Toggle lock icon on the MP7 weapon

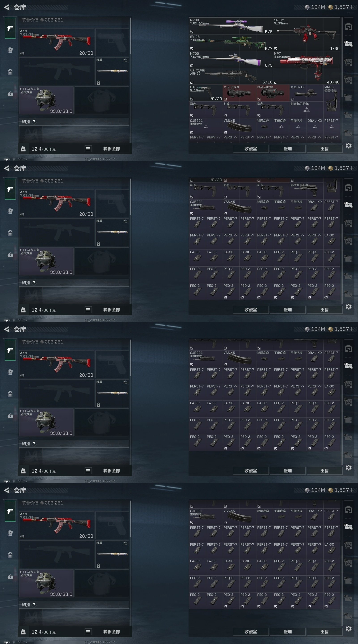pyautogui.click(x=275, y=82)
